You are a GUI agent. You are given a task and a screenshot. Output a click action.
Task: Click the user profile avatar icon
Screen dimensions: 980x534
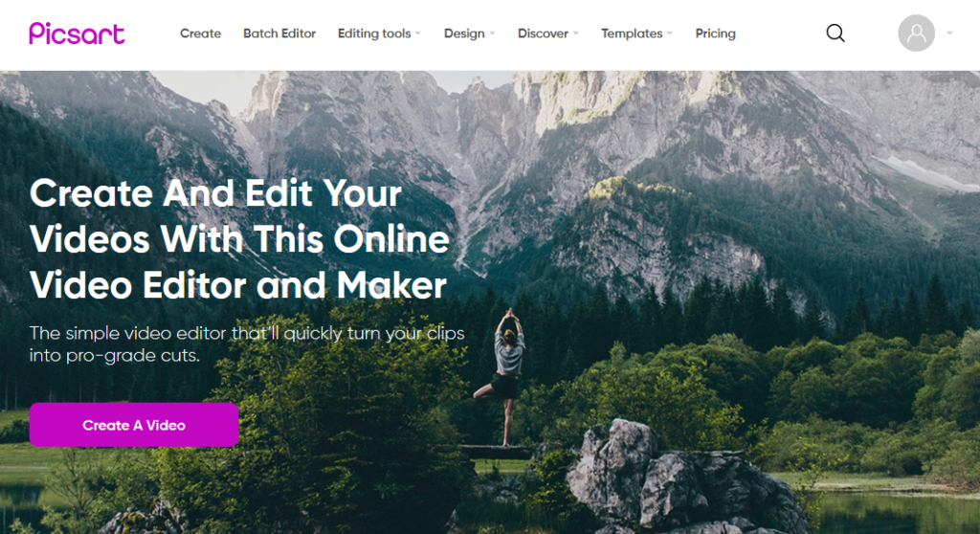pos(916,33)
